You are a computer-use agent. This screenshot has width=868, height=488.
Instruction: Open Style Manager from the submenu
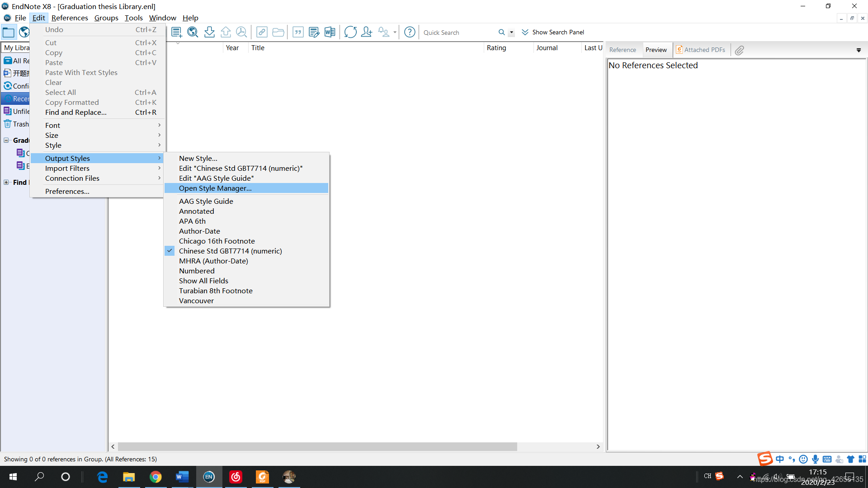tap(215, 188)
